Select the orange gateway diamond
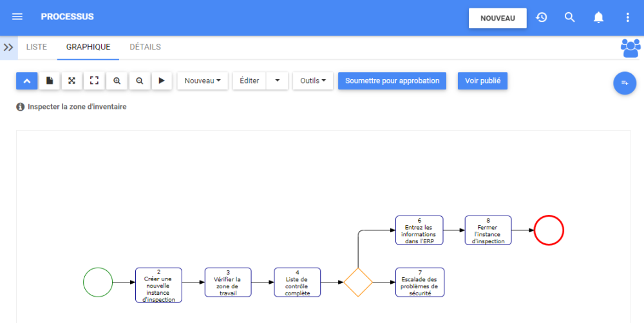This screenshot has height=323, width=644. (x=358, y=282)
